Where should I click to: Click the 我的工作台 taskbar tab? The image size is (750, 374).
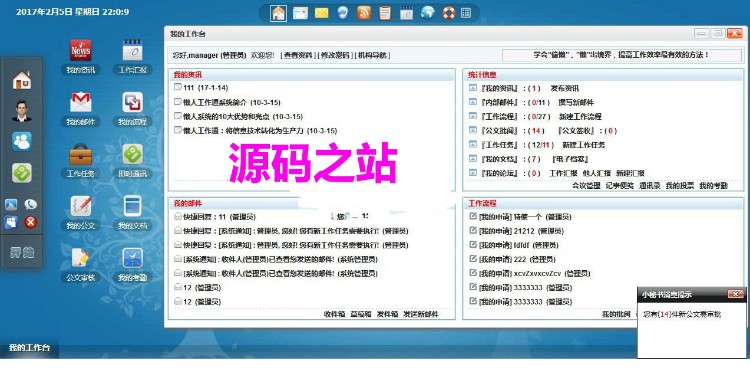pyautogui.click(x=29, y=348)
